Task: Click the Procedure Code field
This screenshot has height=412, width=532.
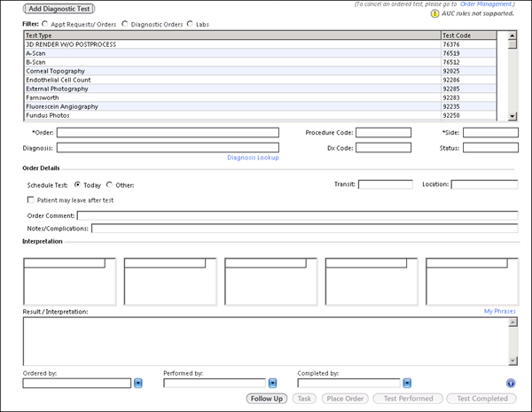Action: 383,133
